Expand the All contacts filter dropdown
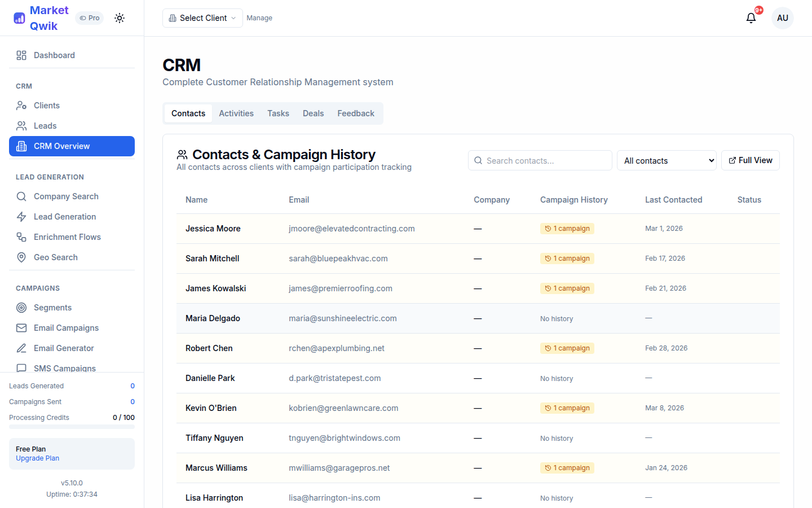This screenshot has height=508, width=812. 667,160
